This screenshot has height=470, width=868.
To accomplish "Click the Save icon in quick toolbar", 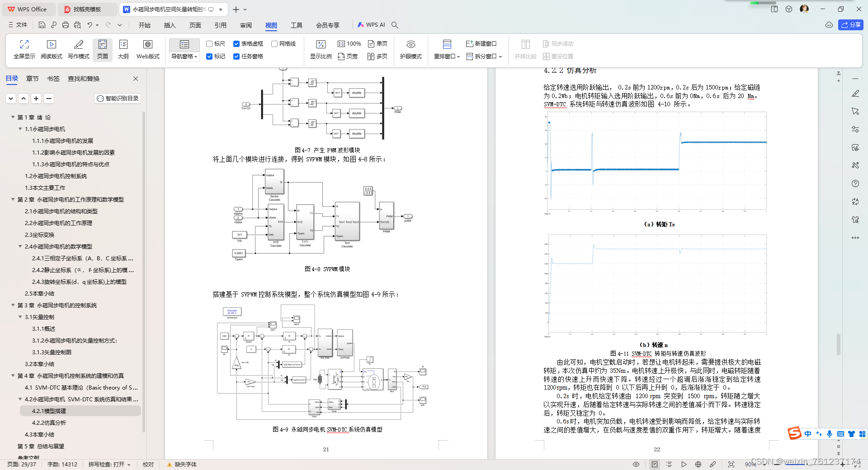I will 42,25.
